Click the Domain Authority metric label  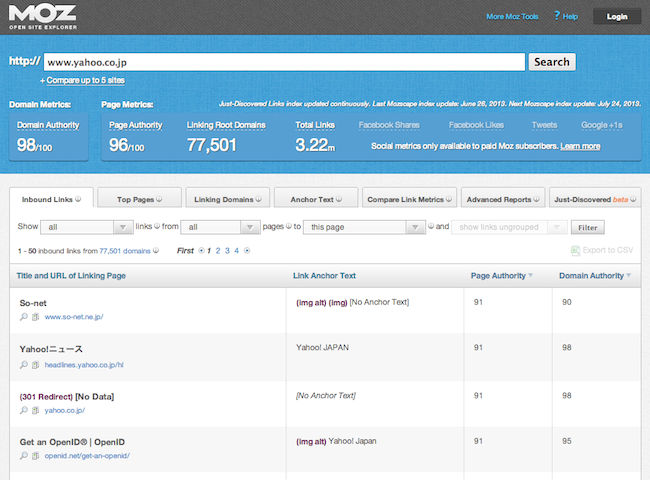(x=48, y=125)
